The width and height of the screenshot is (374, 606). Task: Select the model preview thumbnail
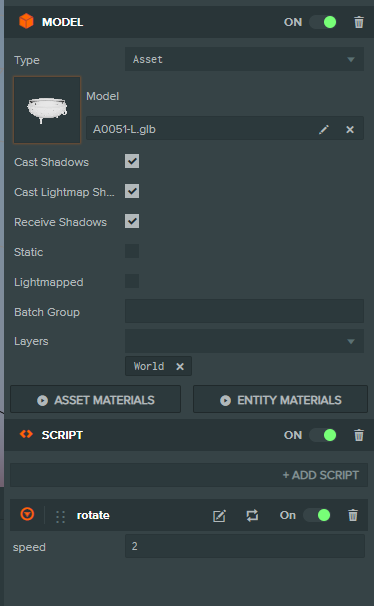[47, 110]
